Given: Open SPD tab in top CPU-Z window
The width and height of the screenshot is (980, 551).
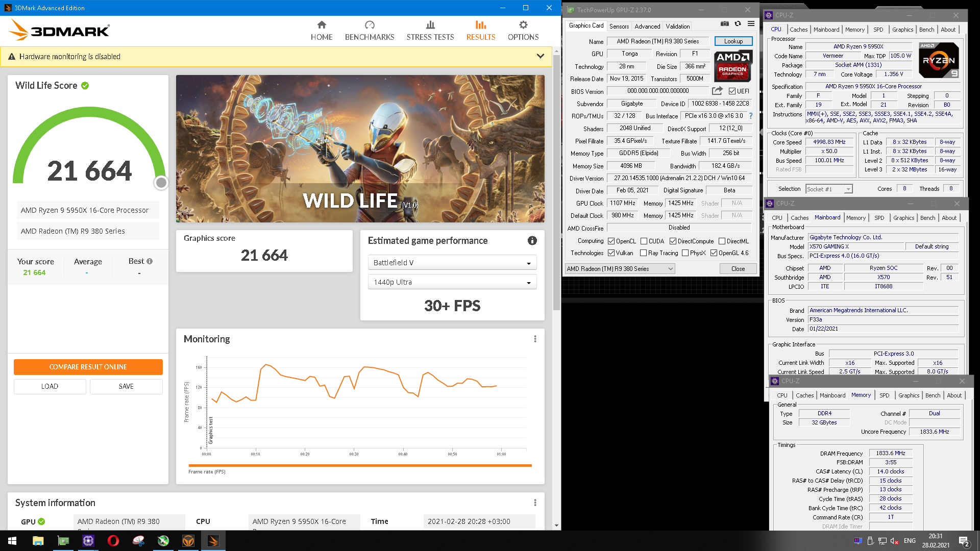Looking at the screenshot, I should [x=878, y=30].
